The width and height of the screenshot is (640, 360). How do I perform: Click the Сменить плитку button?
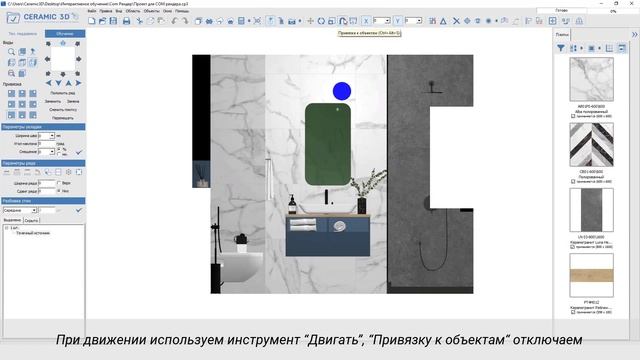pos(63,109)
